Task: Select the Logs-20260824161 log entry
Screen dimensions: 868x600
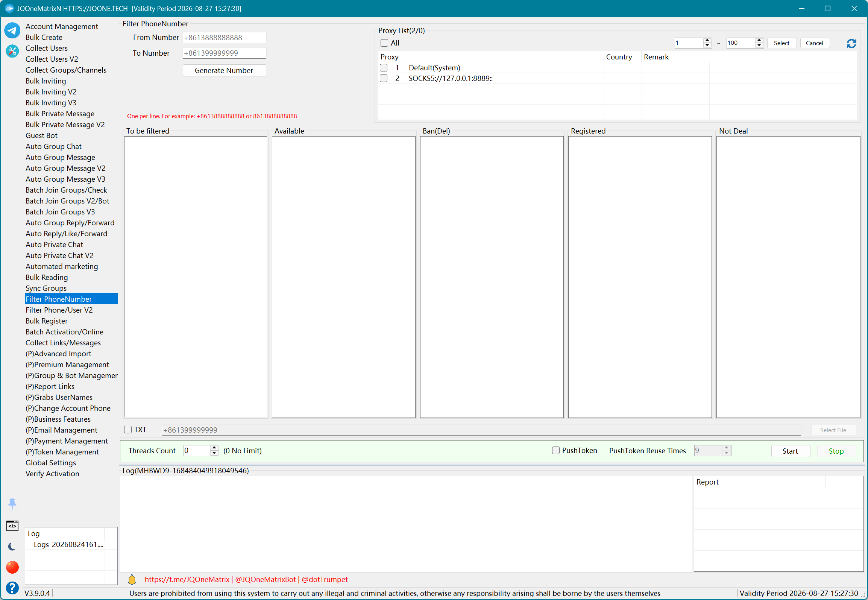Action: pos(68,544)
